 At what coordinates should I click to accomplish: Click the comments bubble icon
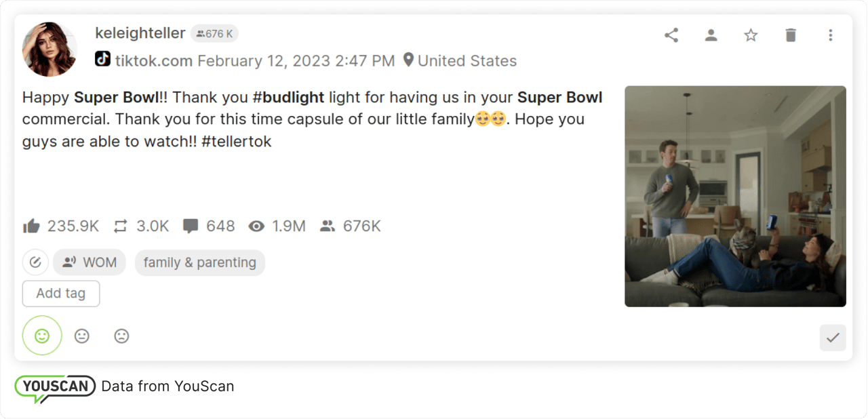[191, 226]
